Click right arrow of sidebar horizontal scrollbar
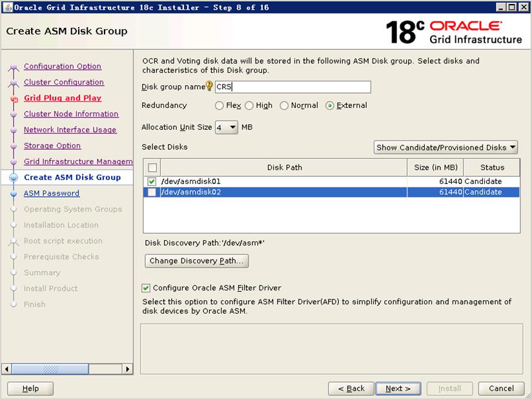The width and height of the screenshot is (532, 399). tap(127, 369)
